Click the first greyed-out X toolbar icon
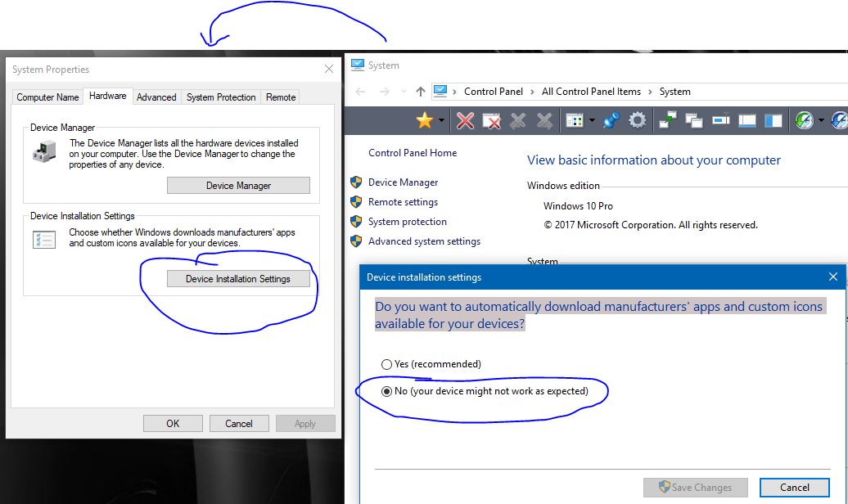Viewport: 848px width, 504px height. [x=517, y=120]
